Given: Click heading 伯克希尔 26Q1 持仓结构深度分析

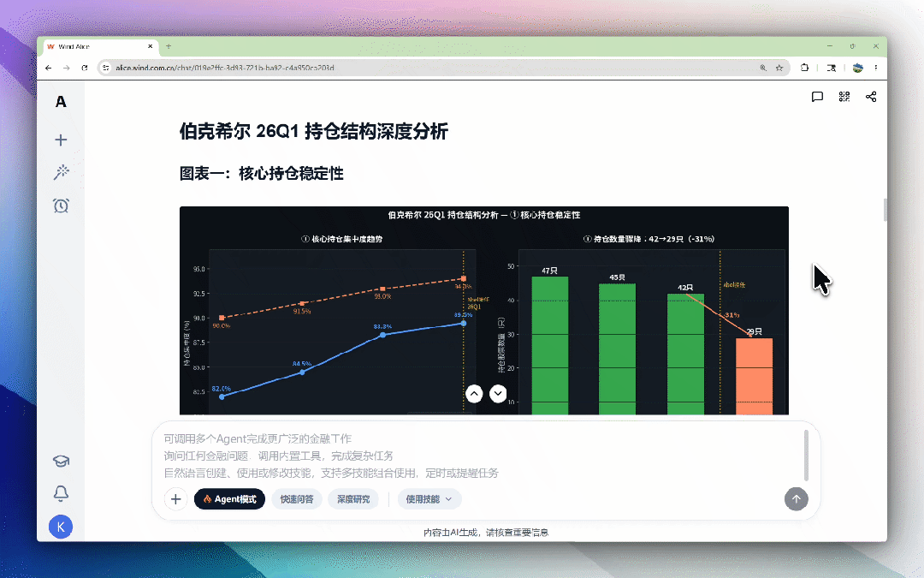Looking at the screenshot, I should click(313, 131).
